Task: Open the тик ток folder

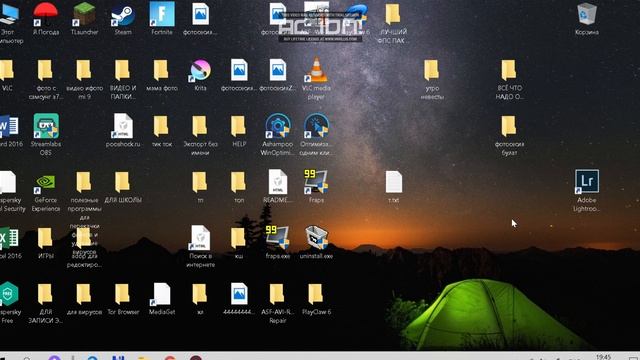Action: pyautogui.click(x=162, y=127)
